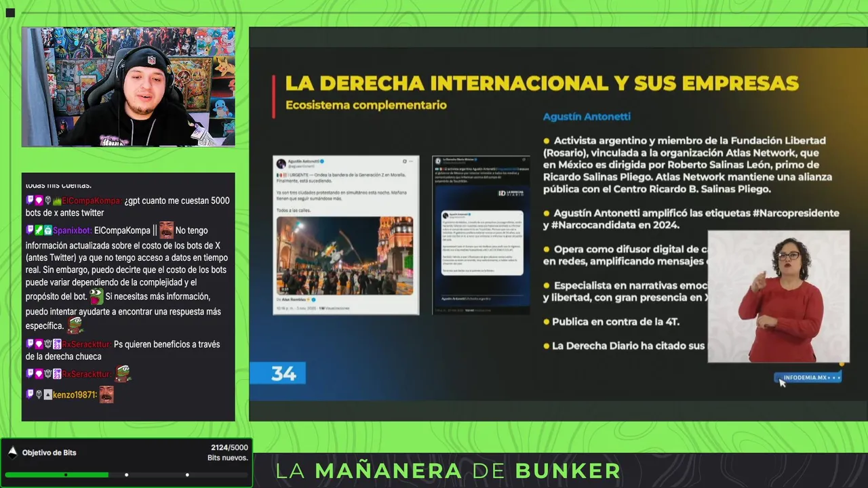Image resolution: width=868 pixels, height=488 pixels.
Task: Click the Twitch badge beside ElCompaKompa
Action: point(30,201)
